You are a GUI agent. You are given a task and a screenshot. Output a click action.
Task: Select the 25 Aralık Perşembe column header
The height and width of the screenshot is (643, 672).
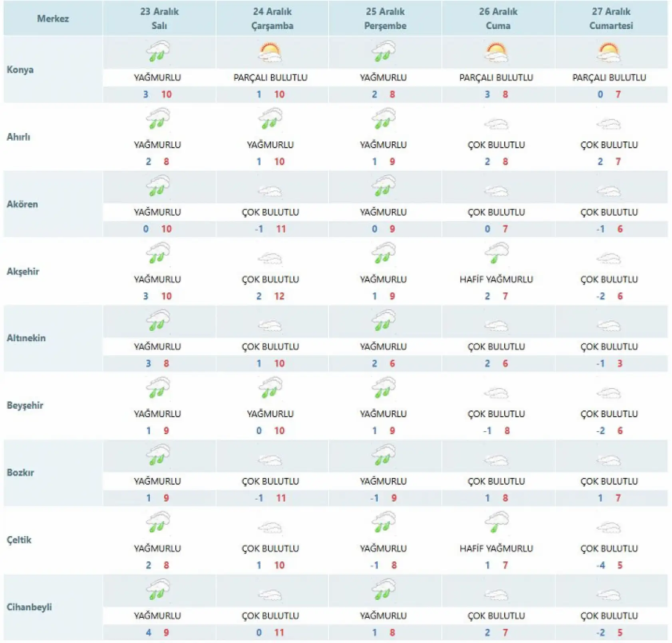click(385, 18)
